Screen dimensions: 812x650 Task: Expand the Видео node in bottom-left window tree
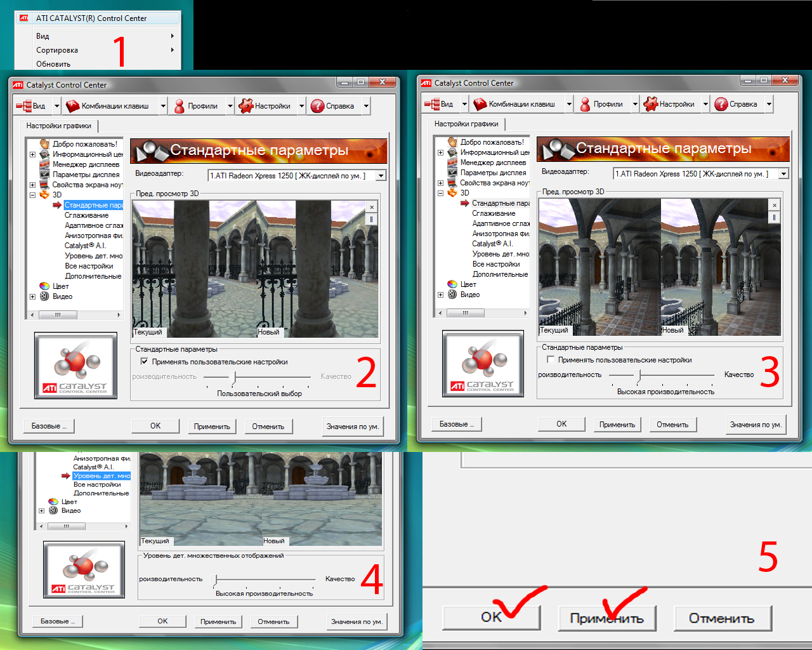(x=42, y=510)
